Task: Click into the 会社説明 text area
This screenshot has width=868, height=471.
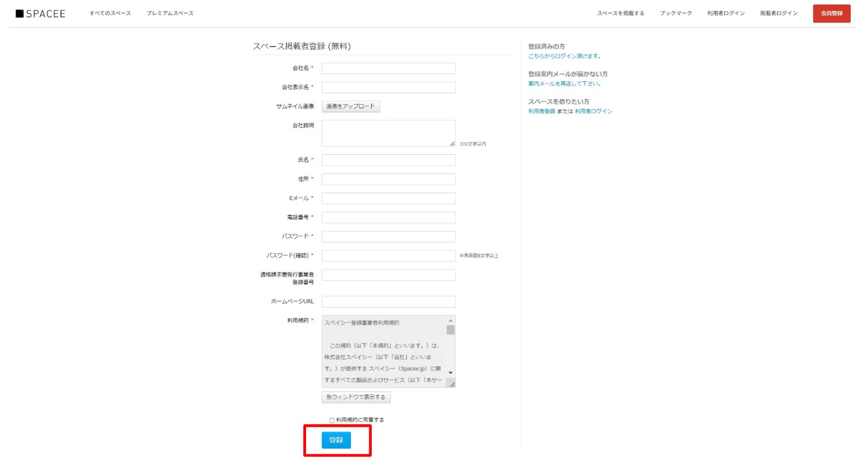Action: pyautogui.click(x=388, y=133)
